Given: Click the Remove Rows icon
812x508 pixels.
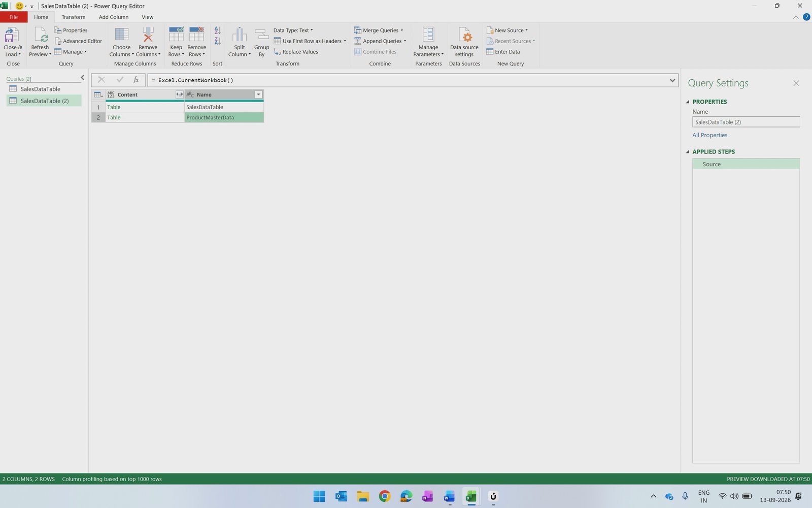Looking at the screenshot, I should pyautogui.click(x=196, y=35).
